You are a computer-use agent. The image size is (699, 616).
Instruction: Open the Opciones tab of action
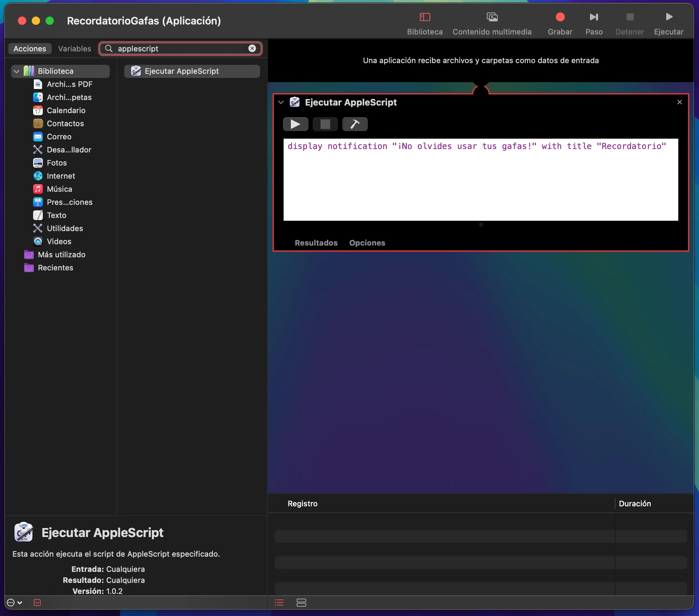367,243
